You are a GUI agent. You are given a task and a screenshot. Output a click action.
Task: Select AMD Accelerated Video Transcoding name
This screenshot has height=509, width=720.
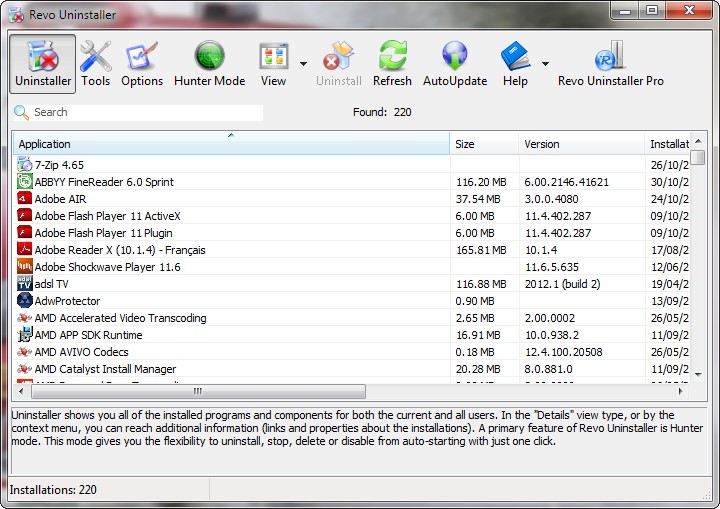click(x=120, y=318)
